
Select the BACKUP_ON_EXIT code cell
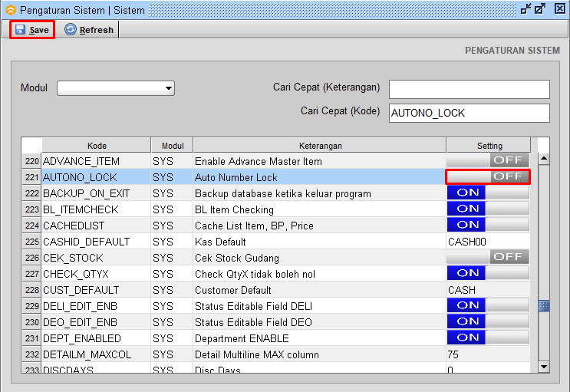point(96,193)
